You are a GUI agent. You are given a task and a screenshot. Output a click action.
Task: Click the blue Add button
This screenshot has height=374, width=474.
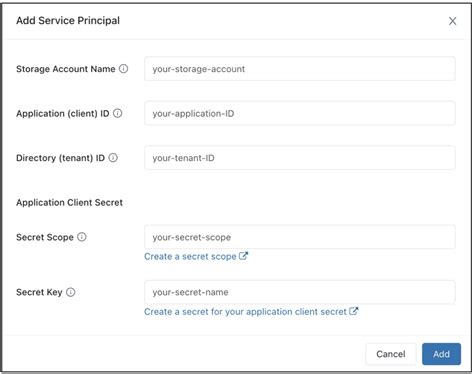441,354
